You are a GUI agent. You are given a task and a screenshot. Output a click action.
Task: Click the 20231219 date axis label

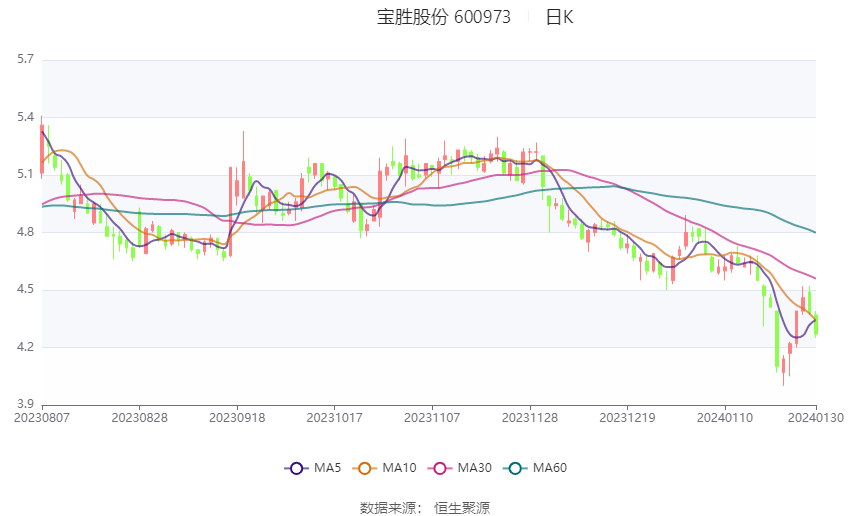(x=627, y=418)
